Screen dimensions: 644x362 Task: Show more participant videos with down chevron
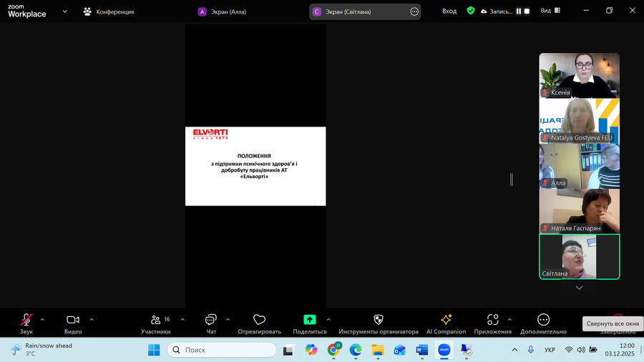tap(579, 288)
